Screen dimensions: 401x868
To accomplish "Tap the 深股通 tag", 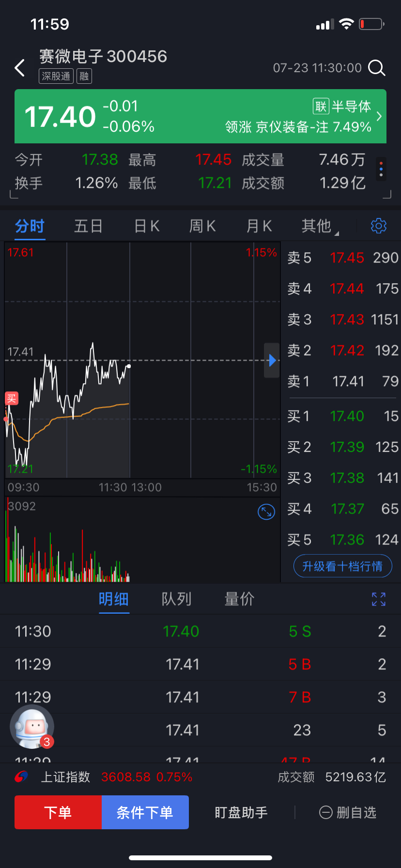I will [x=56, y=76].
